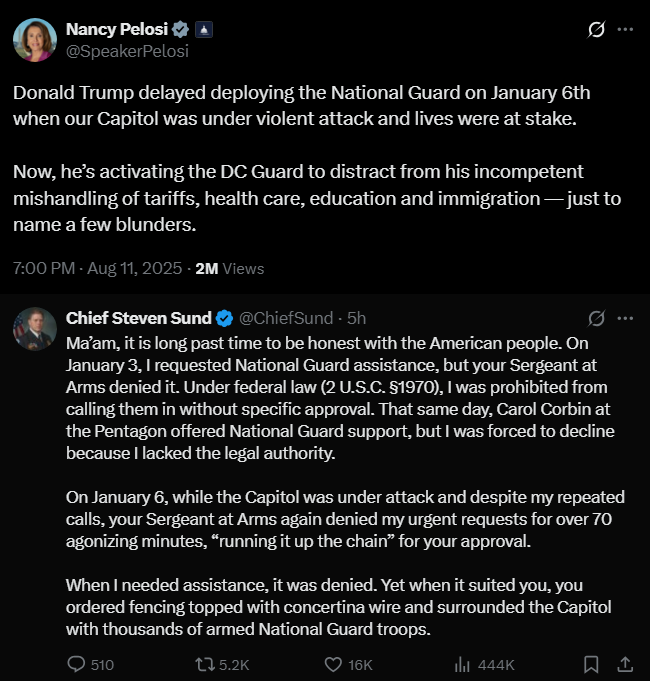
Task: Open the post timestamp 7:00 PM · Aug 11, 2025
Action: pyautogui.click(x=98, y=268)
